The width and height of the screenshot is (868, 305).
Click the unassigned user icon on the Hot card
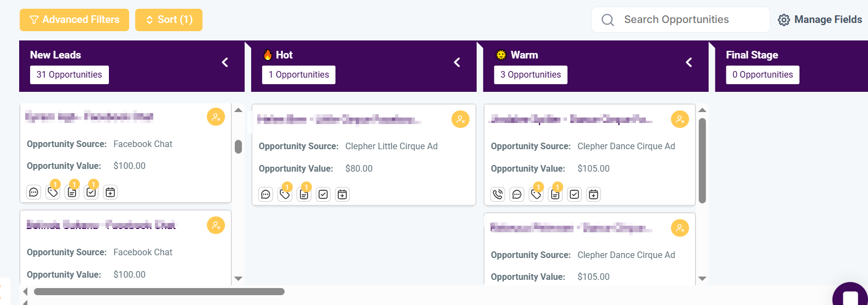(460, 119)
